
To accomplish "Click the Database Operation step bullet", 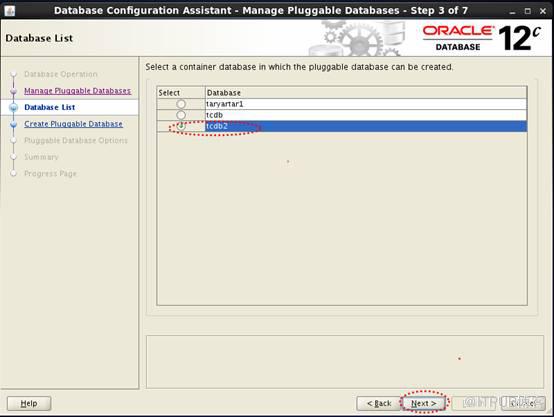I will 14,74.
